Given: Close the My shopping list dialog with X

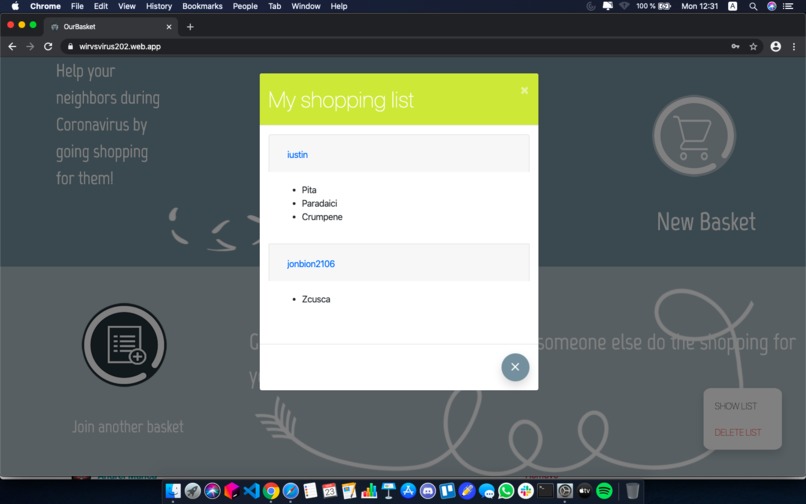Looking at the screenshot, I should 524,91.
